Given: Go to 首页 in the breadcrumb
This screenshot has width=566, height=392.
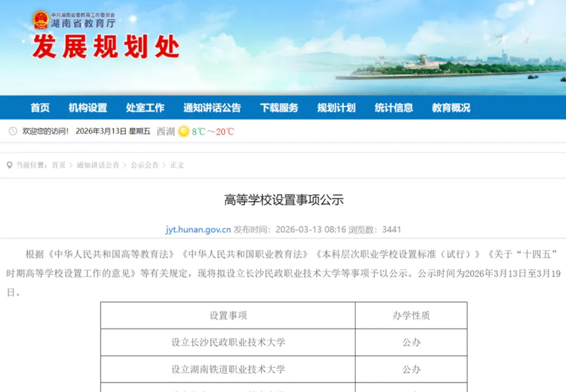Looking at the screenshot, I should point(59,165).
